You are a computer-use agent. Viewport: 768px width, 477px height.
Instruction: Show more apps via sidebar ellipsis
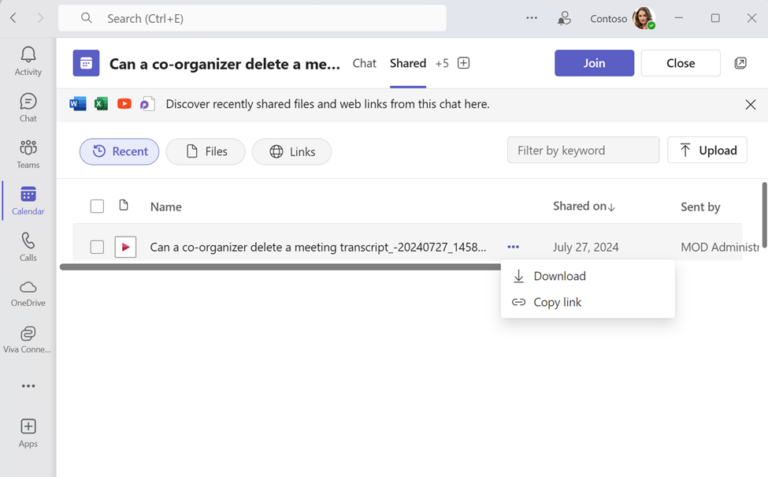[28, 386]
